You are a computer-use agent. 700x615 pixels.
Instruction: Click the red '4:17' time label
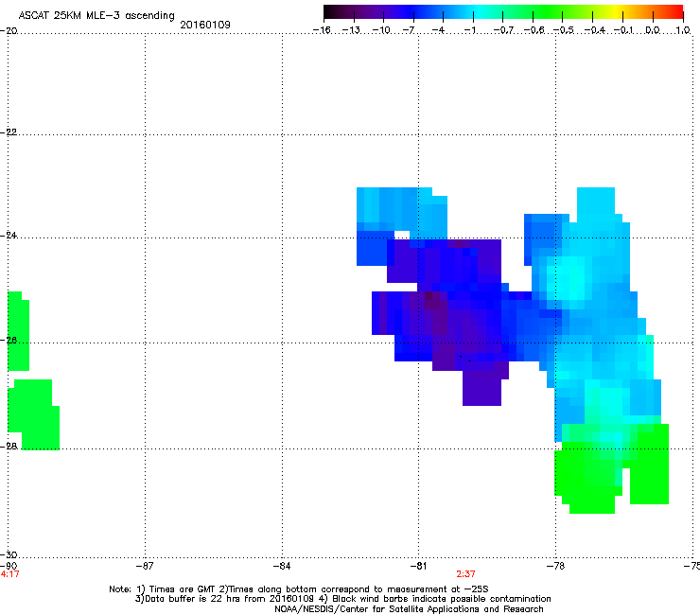tap(9, 574)
